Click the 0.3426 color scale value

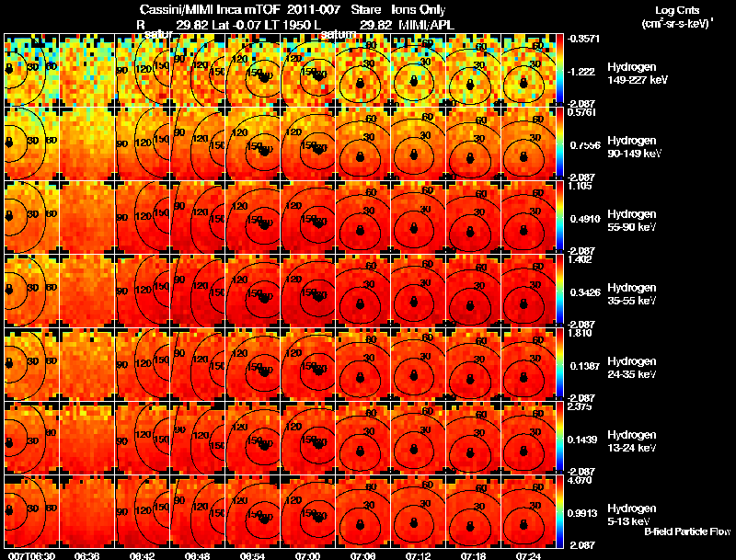pos(585,292)
